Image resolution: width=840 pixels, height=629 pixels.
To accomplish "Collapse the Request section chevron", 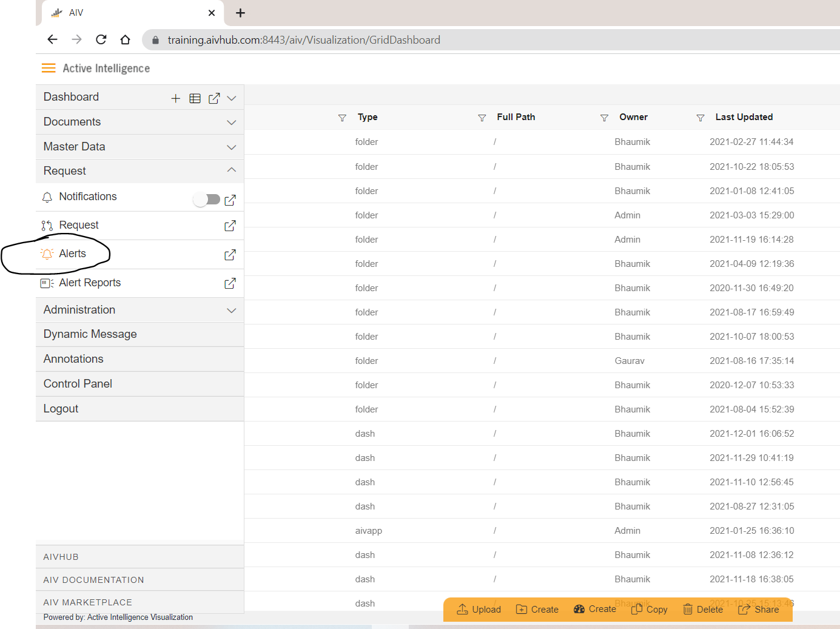I will click(232, 170).
